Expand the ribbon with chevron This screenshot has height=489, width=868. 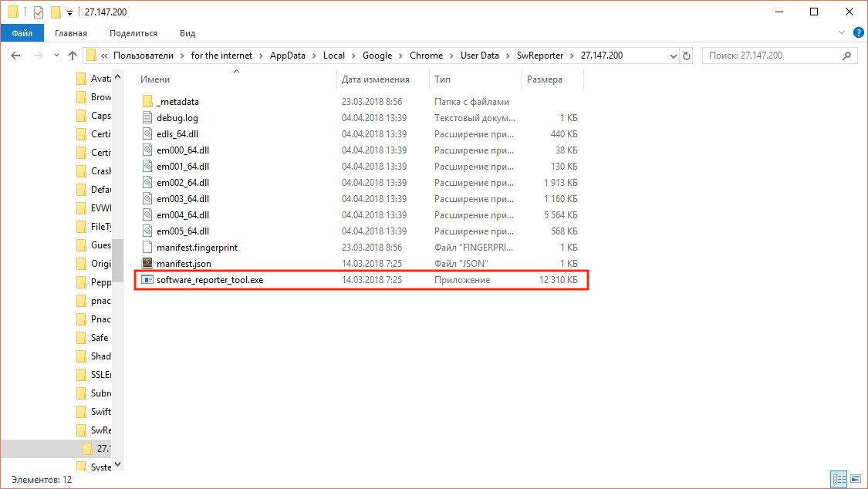tap(842, 32)
